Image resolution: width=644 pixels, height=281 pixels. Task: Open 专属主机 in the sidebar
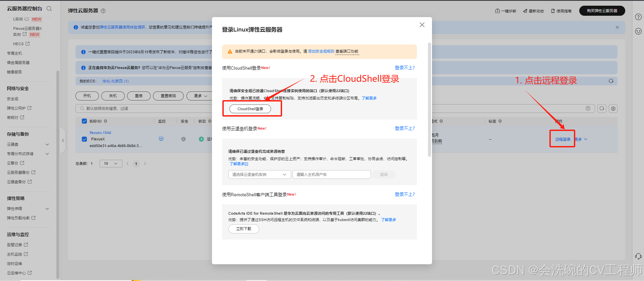coord(14,53)
